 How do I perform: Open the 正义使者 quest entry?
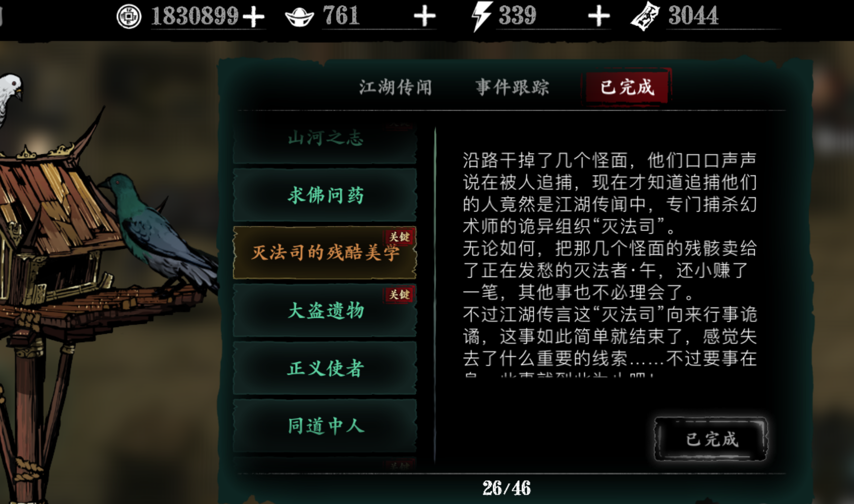point(325,368)
